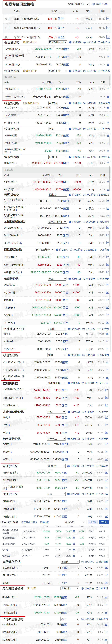The height and width of the screenshot is (644, 112).
Task: Open 废铝企业报价 link
Action: tap(30, 71)
